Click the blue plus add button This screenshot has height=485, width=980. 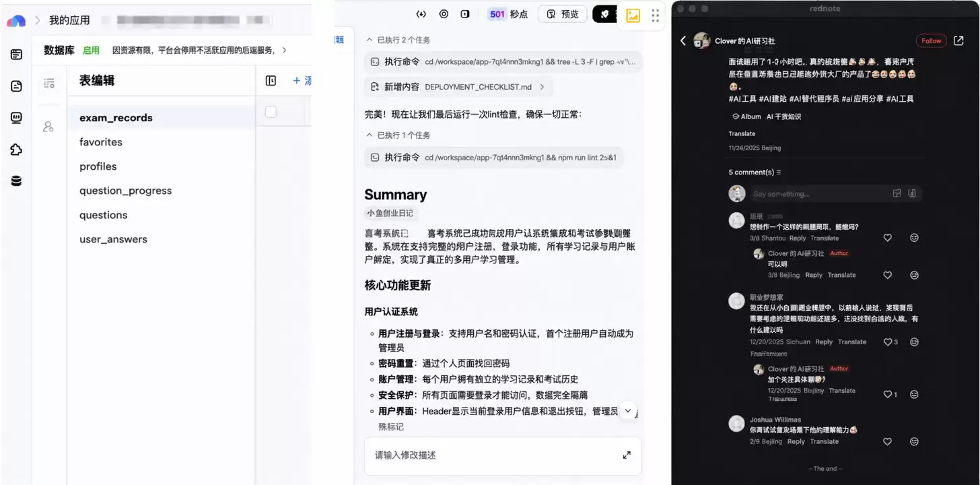tap(302, 81)
